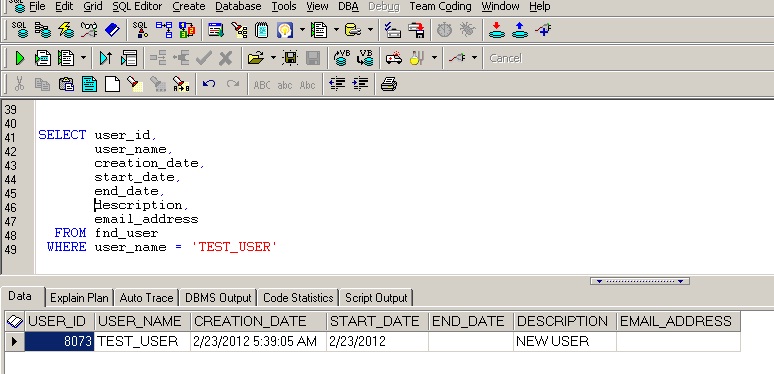Click the USER_NAME column header
The height and width of the screenshot is (374, 774).
pos(142,321)
